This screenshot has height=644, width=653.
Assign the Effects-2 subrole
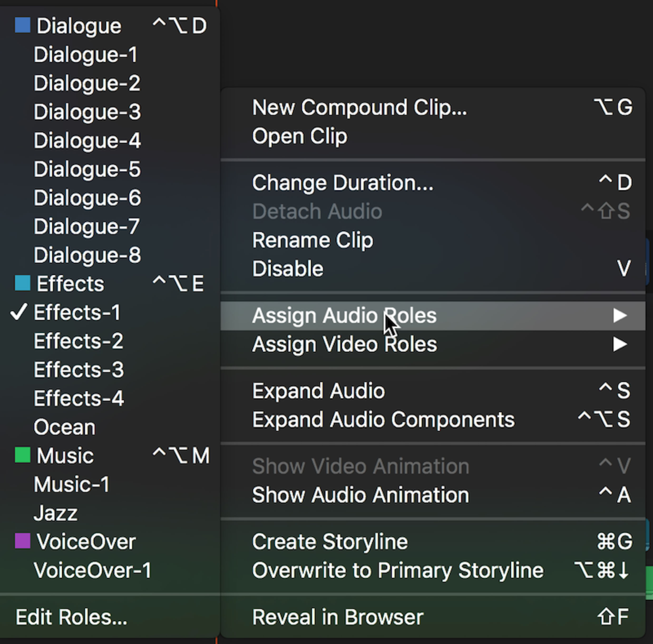(78, 341)
